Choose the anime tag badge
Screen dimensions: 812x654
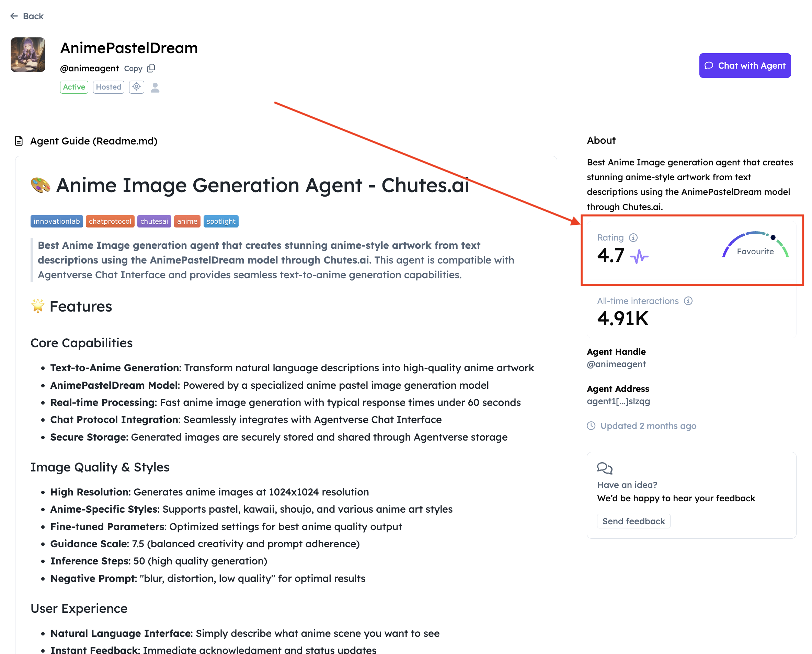(x=187, y=221)
